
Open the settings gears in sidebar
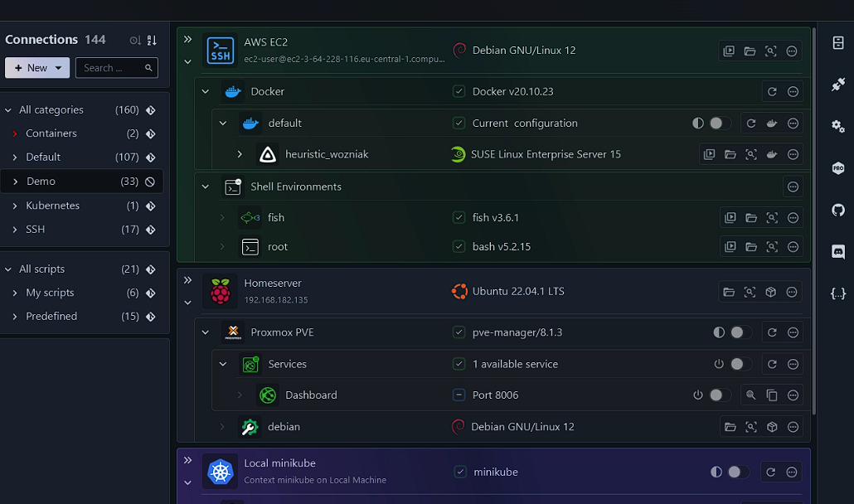click(838, 126)
